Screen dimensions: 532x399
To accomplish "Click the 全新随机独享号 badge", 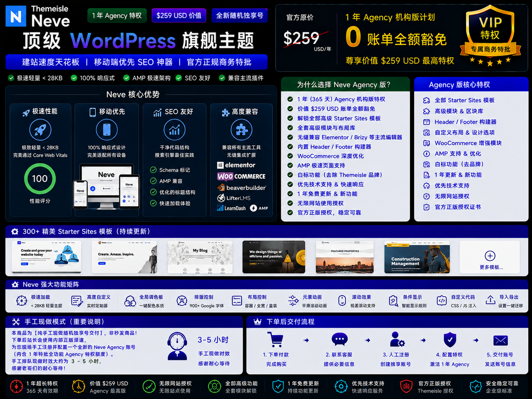I will pyautogui.click(x=240, y=15).
